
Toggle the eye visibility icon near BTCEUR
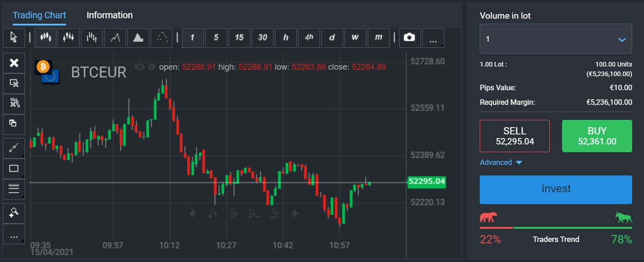(140, 67)
